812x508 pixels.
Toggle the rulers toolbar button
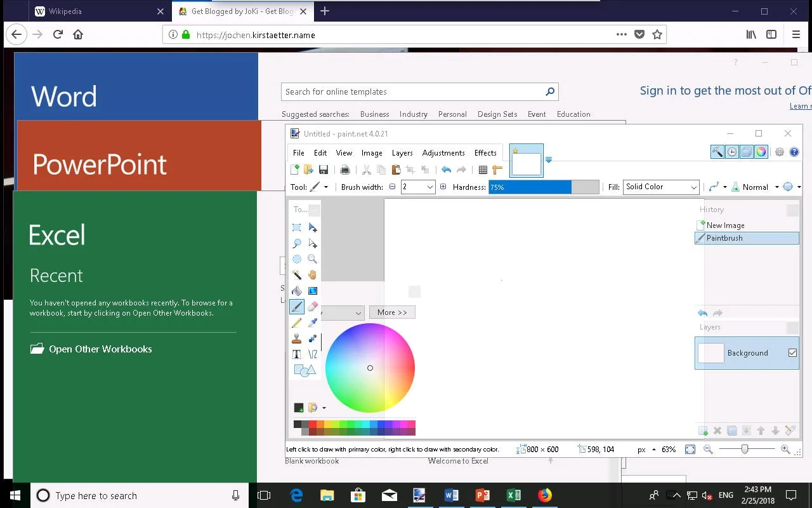tap(497, 170)
